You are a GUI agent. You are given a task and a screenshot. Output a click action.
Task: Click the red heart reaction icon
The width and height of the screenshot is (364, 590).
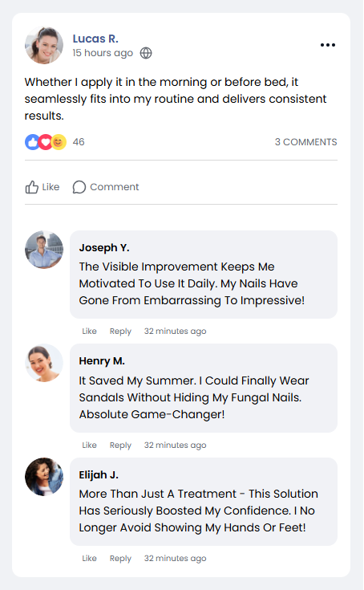click(46, 142)
